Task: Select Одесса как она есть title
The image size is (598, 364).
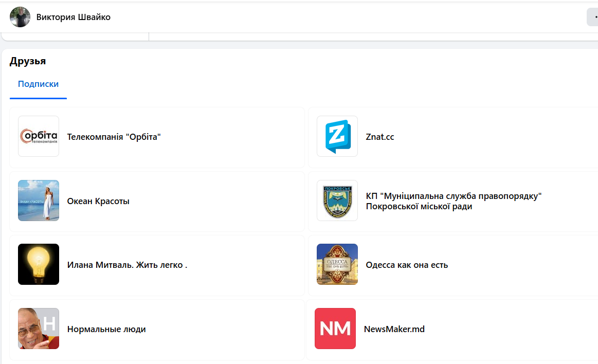Action: 407,265
